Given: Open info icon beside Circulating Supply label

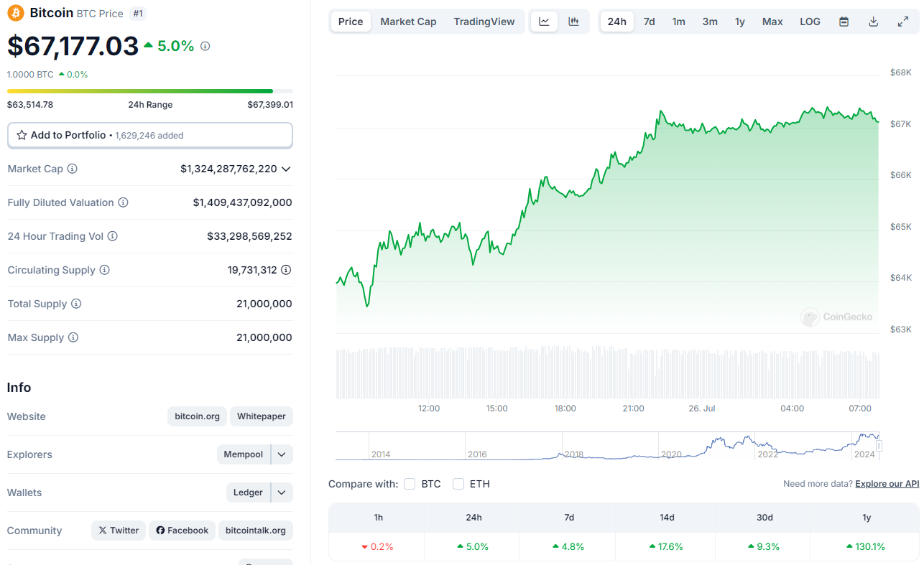Looking at the screenshot, I should point(104,270).
